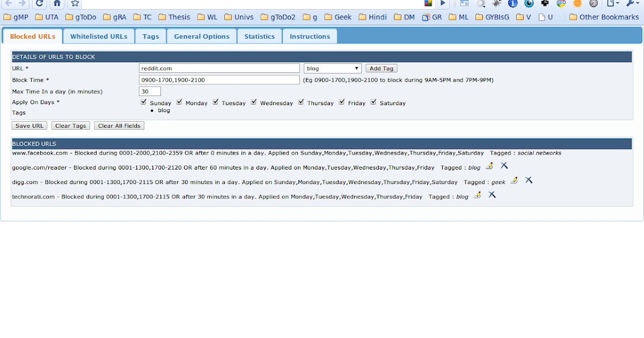Click the eye extension icon
644x338 pixels.
529,3
